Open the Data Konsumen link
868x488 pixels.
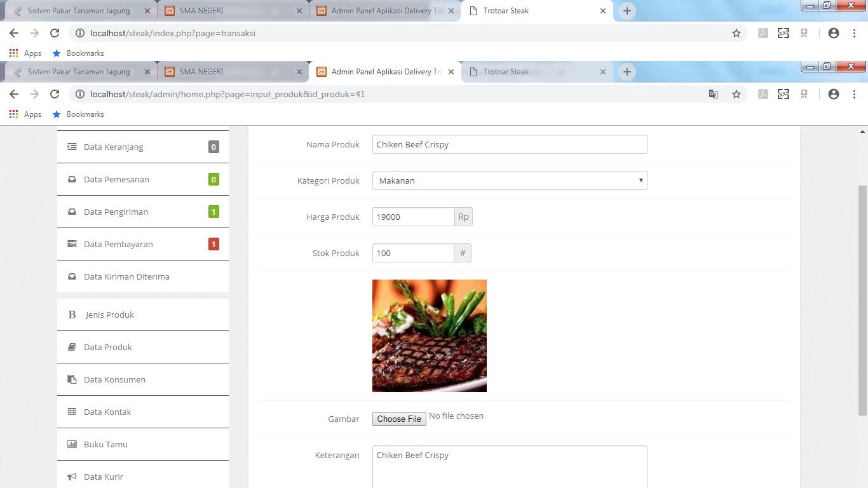(114, 379)
